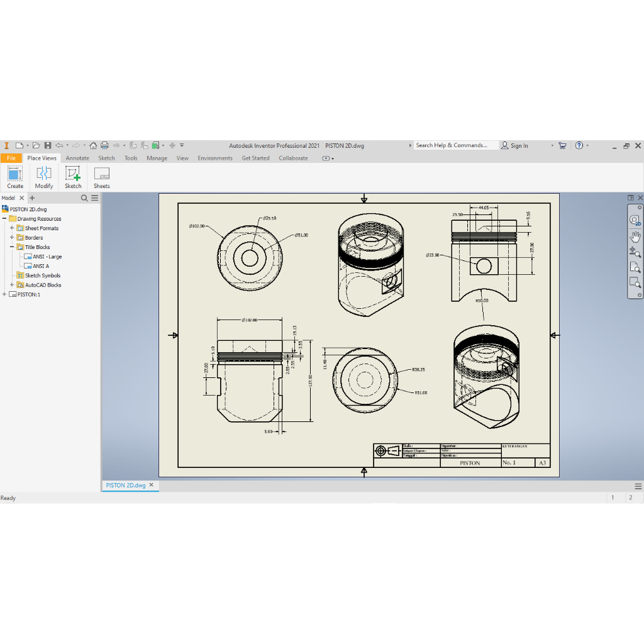Open the Environments ribbon tab
This screenshot has height=644, width=644.
[x=215, y=158]
